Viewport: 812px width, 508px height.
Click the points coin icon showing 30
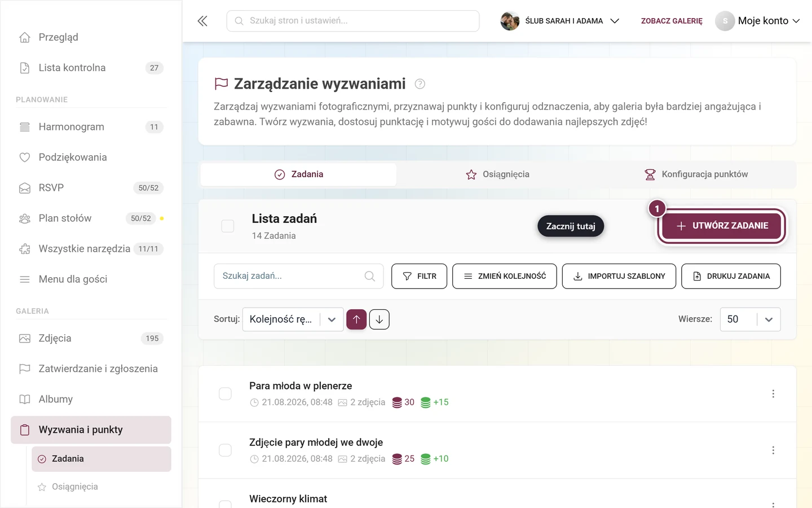(397, 402)
